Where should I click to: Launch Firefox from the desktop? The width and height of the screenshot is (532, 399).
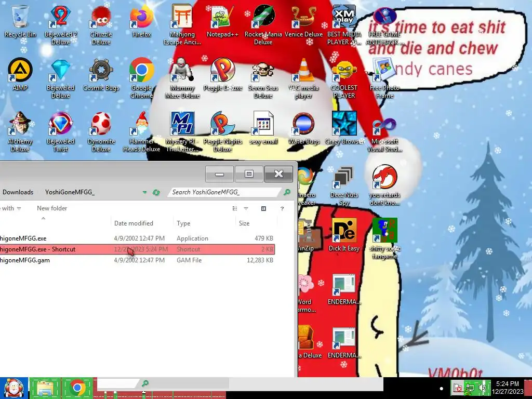(141, 21)
